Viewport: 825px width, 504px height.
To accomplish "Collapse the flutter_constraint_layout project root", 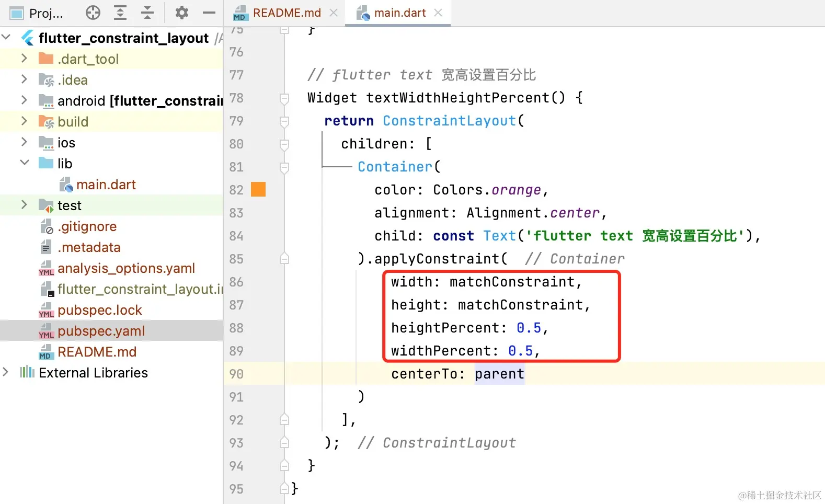I will coord(6,38).
